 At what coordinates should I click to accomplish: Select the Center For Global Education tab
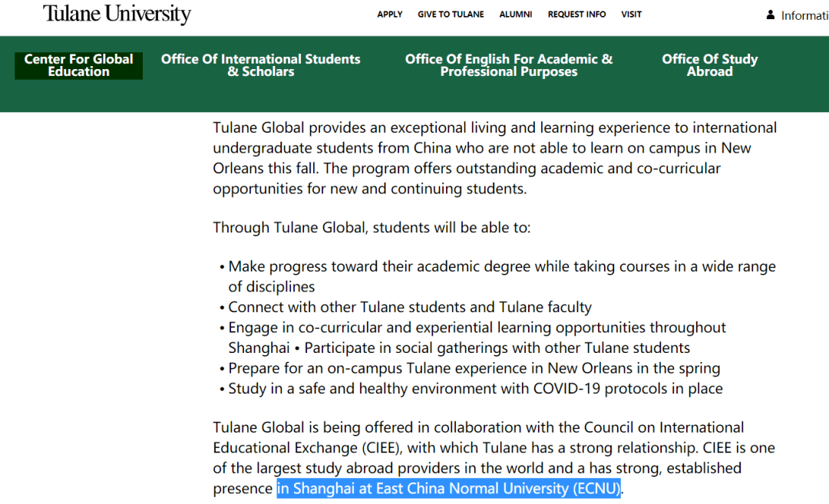[78, 65]
